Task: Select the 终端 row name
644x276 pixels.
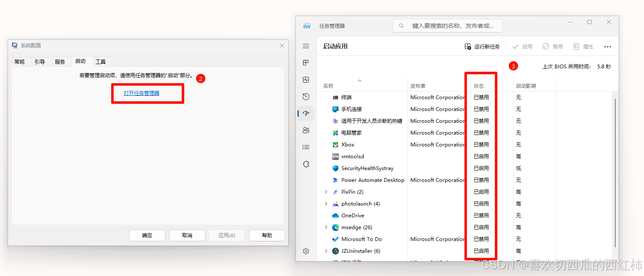Action: click(347, 97)
